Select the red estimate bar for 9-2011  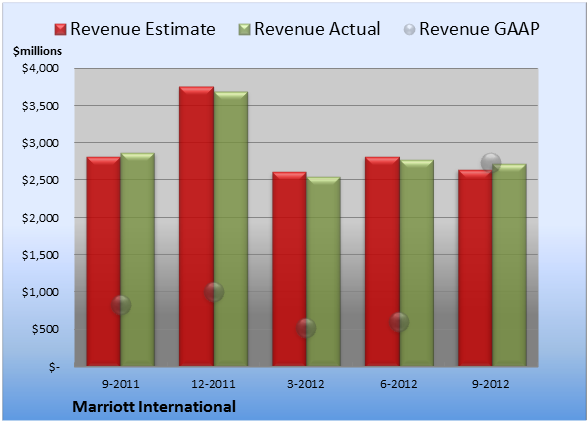coord(104,261)
